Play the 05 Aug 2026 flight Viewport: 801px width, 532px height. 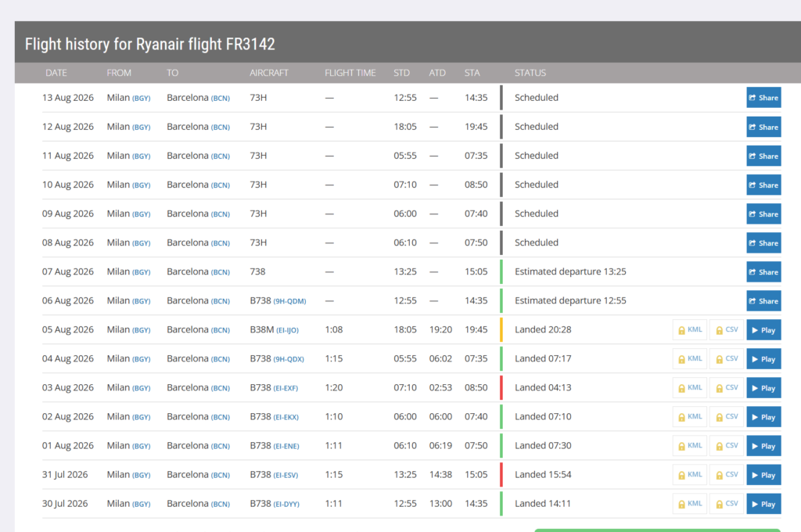click(763, 330)
